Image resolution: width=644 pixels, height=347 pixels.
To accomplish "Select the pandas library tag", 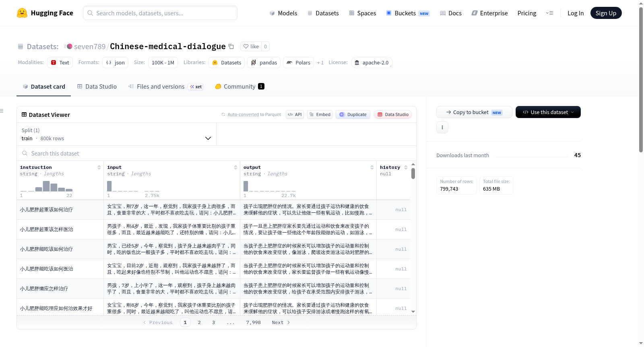I will [x=264, y=62].
